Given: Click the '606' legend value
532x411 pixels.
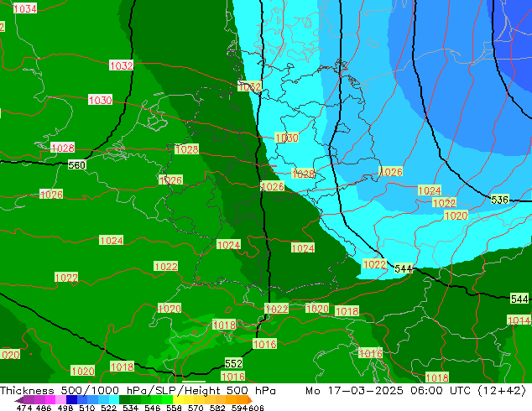Looking at the screenshot, I should pyautogui.click(x=256, y=408).
